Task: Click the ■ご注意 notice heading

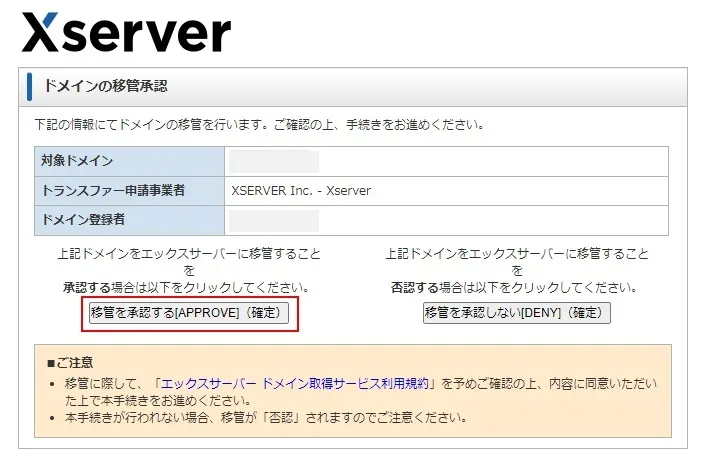Action: click(x=70, y=362)
